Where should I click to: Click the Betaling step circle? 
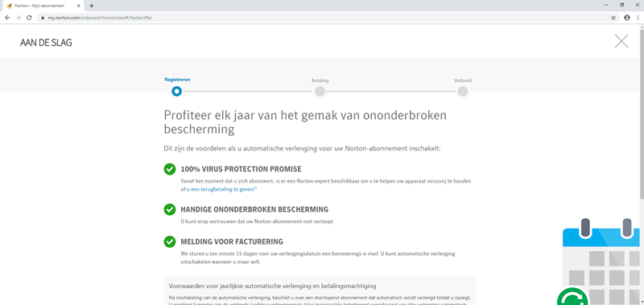coord(320,91)
